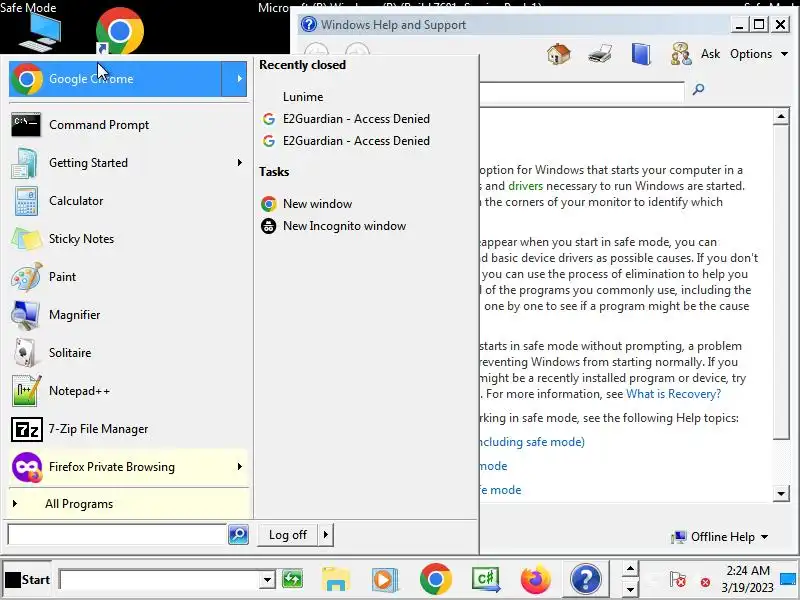The image size is (800, 600).
Task: Reopen Lunime from Recently closed
Action: [303, 97]
